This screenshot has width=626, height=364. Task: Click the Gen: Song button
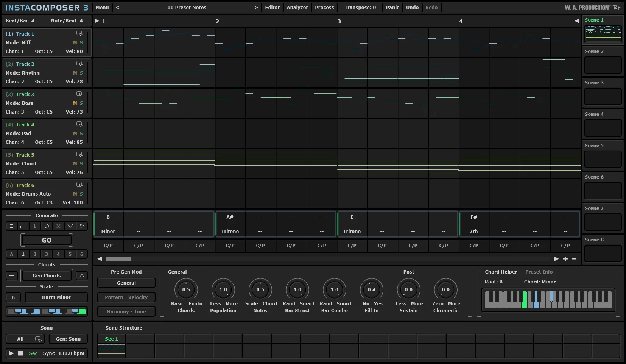(68, 339)
